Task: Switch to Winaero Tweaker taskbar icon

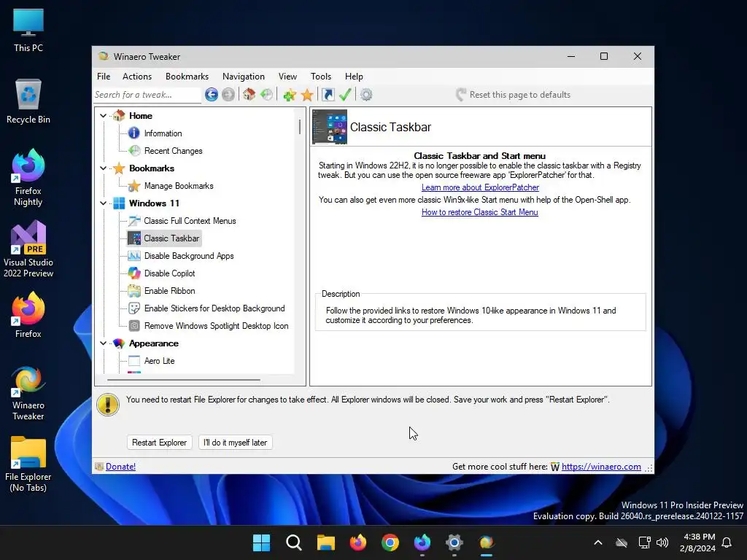Action: point(487,542)
